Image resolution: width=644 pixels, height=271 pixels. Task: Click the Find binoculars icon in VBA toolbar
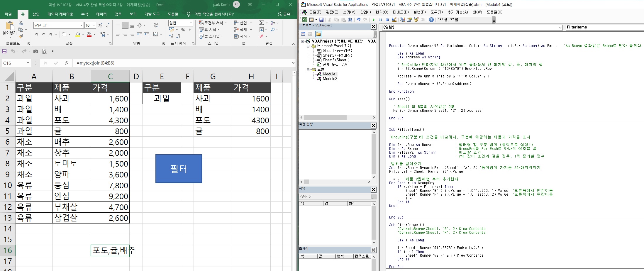350,20
